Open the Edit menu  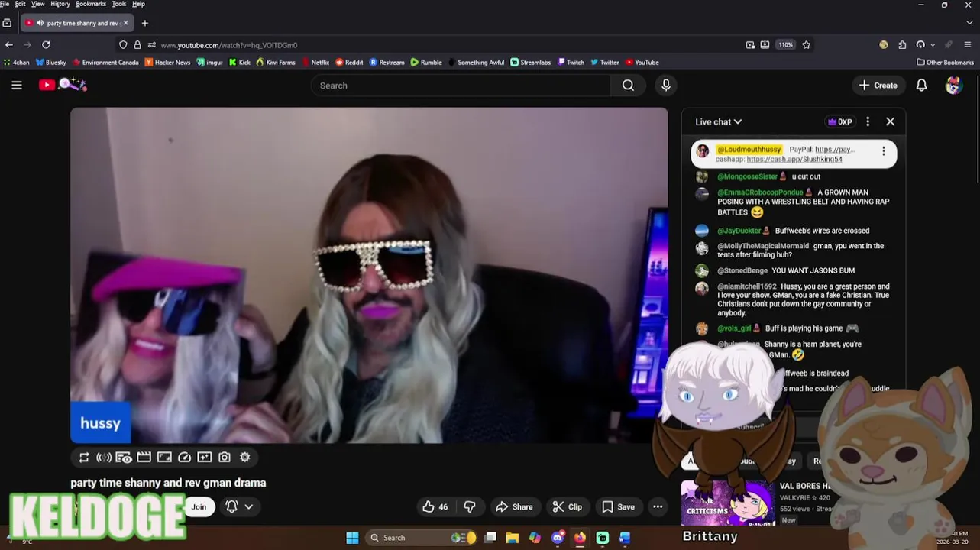coord(20,4)
